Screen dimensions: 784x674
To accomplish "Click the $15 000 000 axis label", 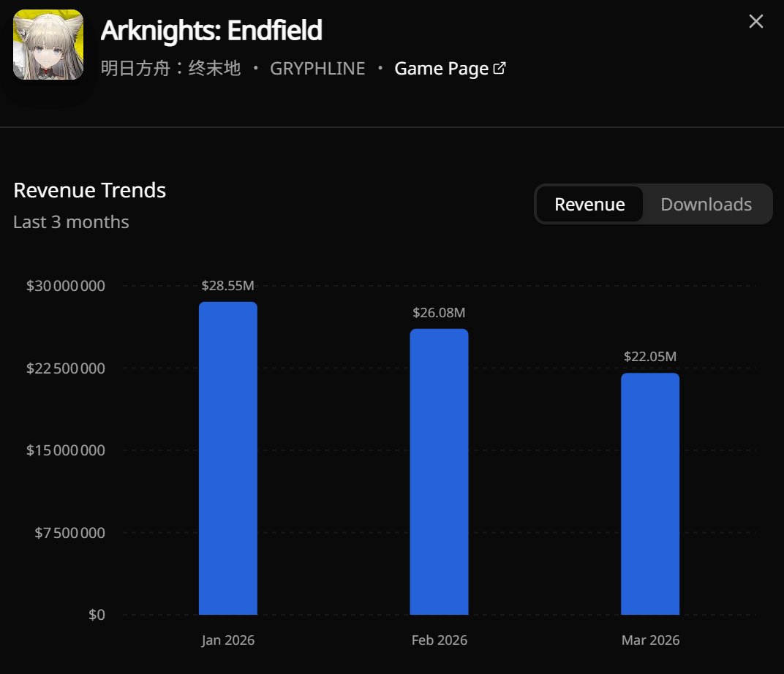I will point(66,450).
